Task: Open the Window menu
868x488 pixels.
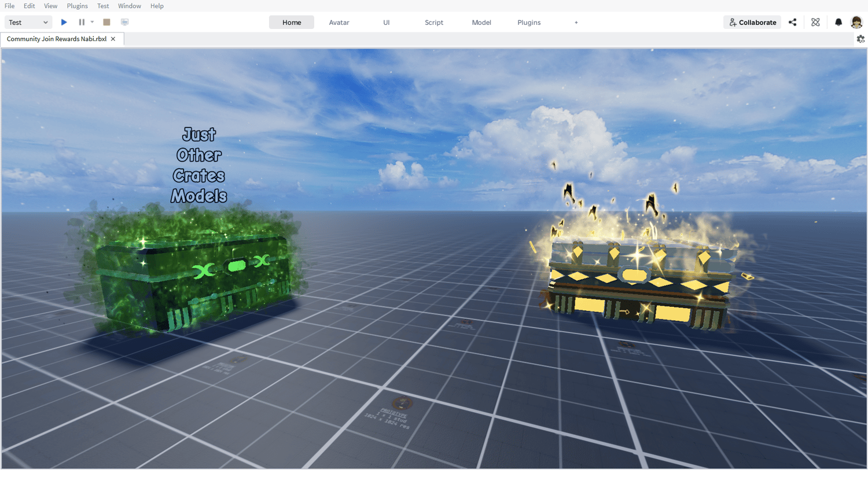Action: point(130,6)
